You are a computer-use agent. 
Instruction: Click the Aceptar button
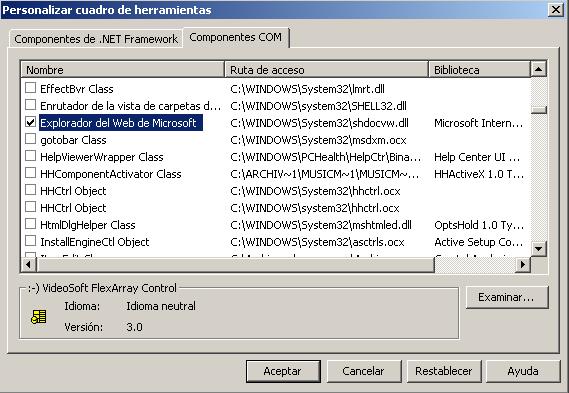283,371
